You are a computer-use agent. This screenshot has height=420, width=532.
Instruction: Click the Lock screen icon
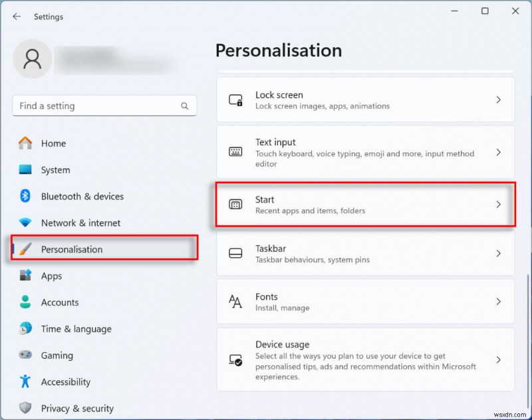(235, 100)
